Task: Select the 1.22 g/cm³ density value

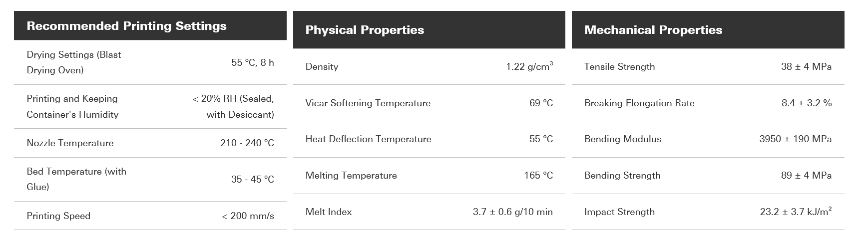Action: 529,66
